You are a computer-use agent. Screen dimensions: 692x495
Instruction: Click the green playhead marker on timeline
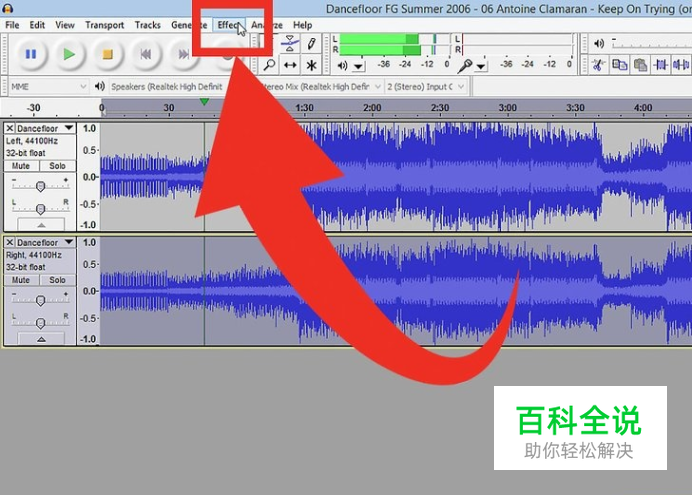point(204,102)
